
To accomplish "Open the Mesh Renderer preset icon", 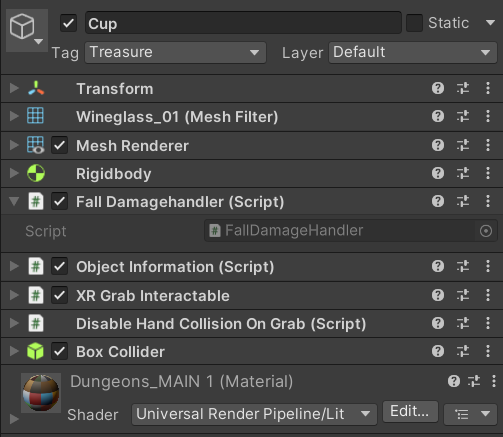I will click(x=463, y=145).
